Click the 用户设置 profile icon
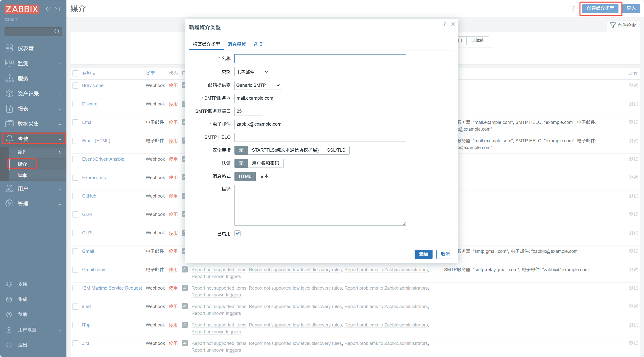The height and width of the screenshot is (357, 644). click(x=9, y=330)
